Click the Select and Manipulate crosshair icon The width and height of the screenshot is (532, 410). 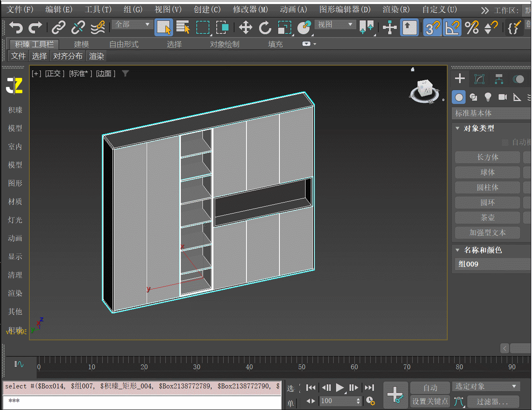390,28
